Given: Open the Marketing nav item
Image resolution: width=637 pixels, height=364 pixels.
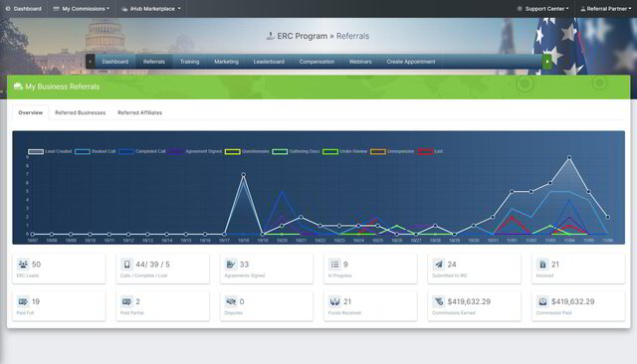Looking at the screenshot, I should pos(226,62).
